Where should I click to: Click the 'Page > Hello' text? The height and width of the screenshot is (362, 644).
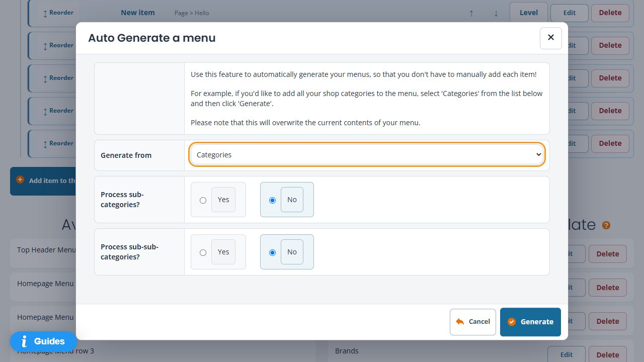192,13
